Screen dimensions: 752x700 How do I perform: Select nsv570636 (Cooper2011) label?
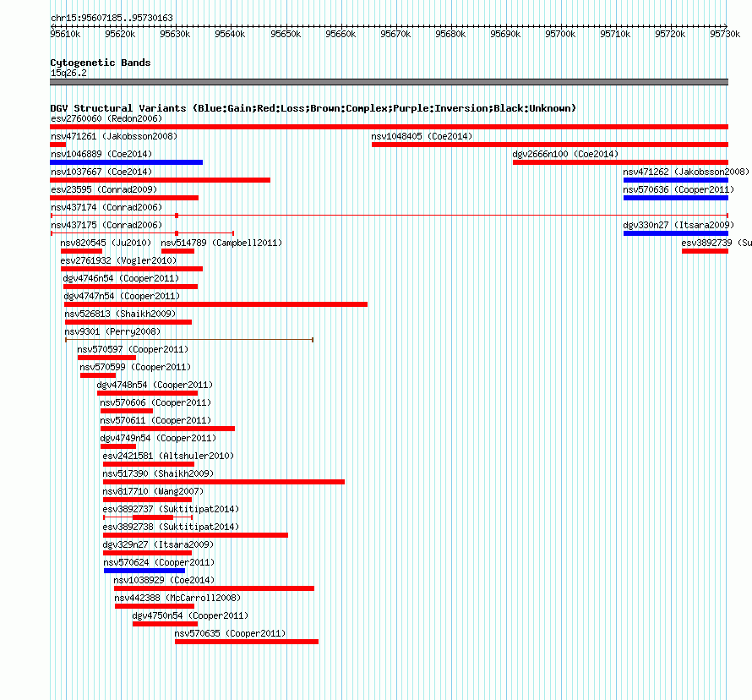pos(678,189)
